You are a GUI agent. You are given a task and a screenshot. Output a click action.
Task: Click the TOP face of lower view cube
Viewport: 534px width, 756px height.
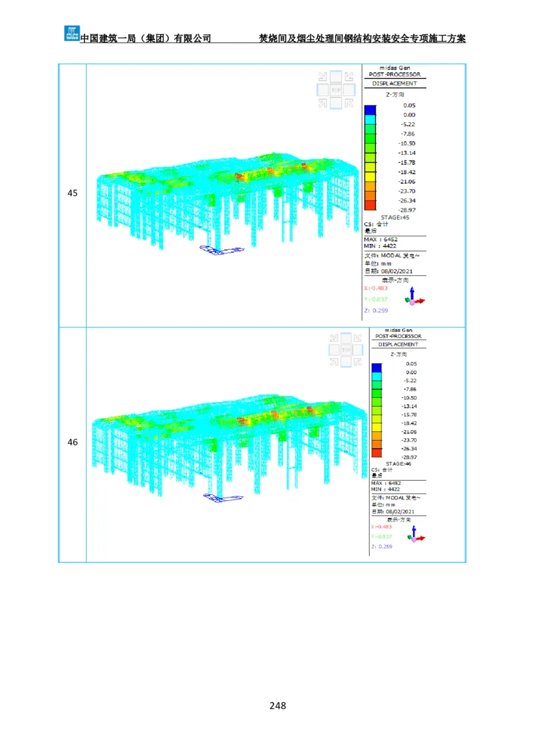point(346,350)
